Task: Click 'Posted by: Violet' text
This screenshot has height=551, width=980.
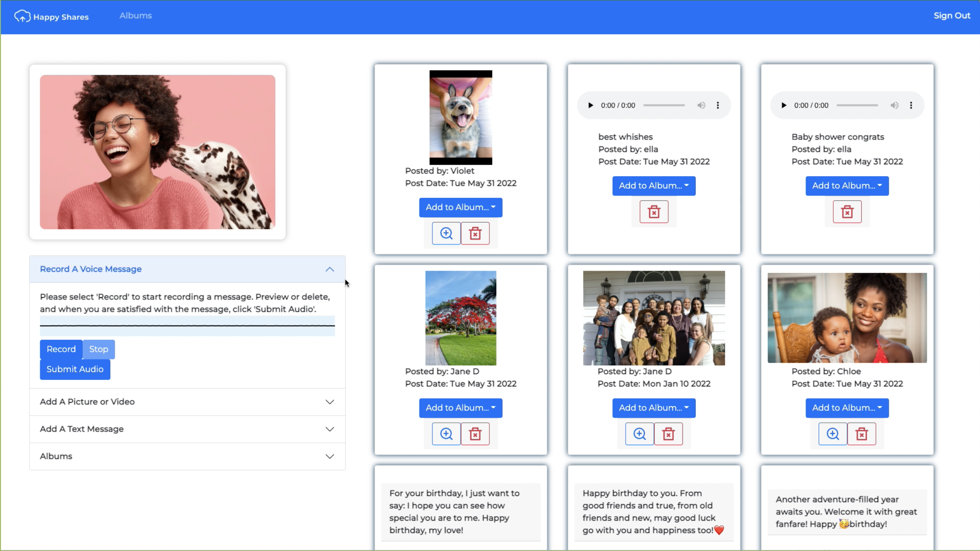Action: [439, 171]
